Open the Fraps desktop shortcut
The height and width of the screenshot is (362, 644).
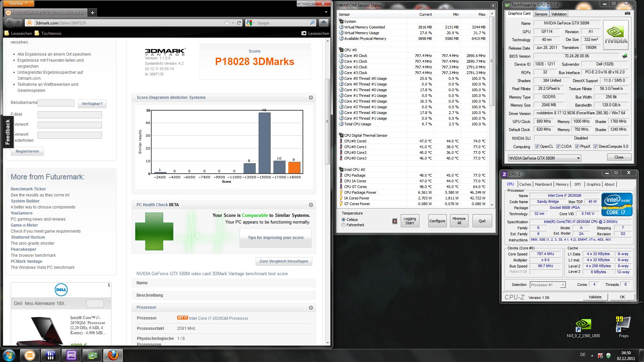[x=624, y=327]
